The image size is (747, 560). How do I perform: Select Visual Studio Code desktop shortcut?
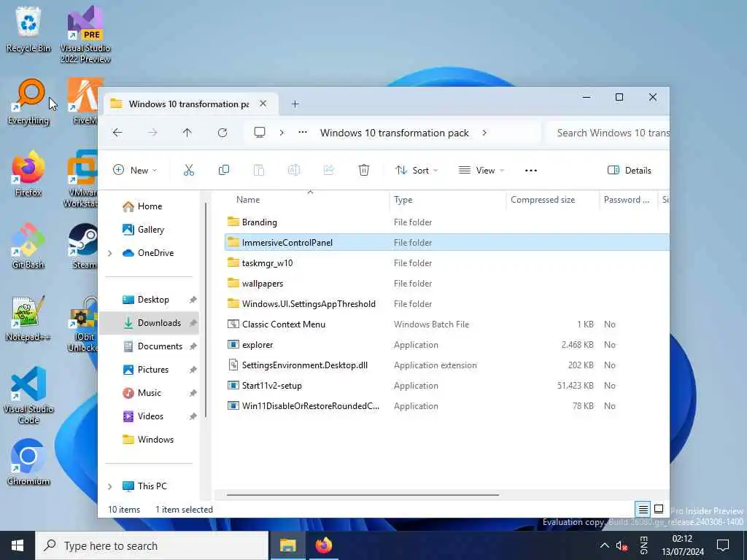click(x=28, y=395)
